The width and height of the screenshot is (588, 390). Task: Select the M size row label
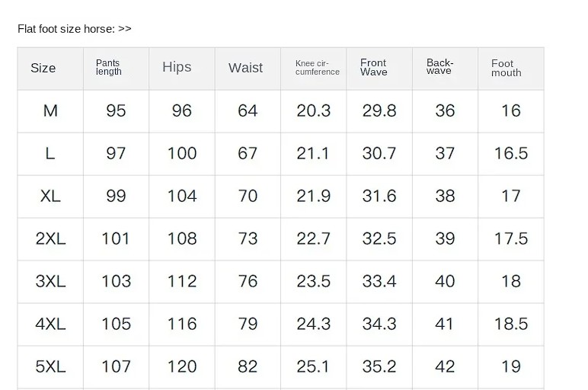50,111
